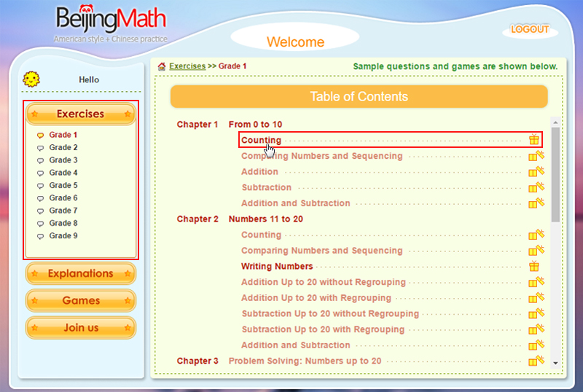Click the locked gift icon for Subtraction
The image size is (583, 392).
click(536, 187)
